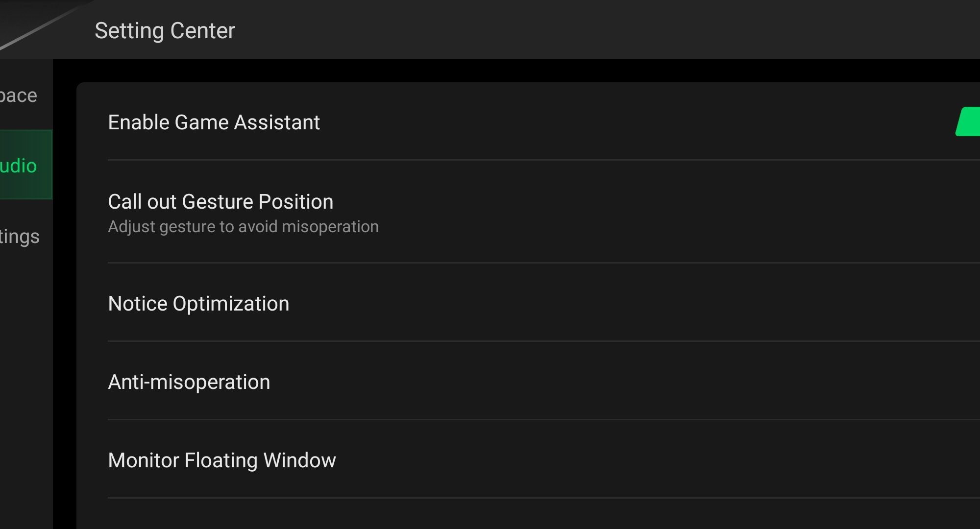Click the Enable Game Assistant label text
The image size is (980, 529).
pyautogui.click(x=214, y=122)
